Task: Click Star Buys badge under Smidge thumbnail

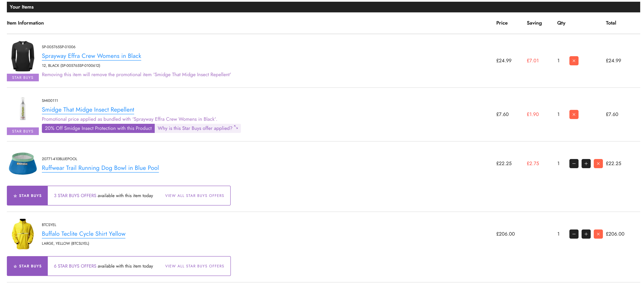Action: (23, 131)
